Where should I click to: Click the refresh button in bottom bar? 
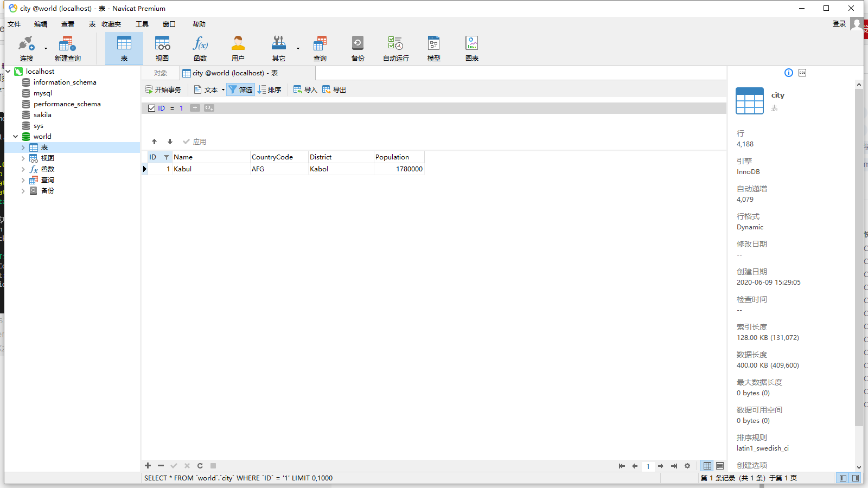click(x=200, y=466)
